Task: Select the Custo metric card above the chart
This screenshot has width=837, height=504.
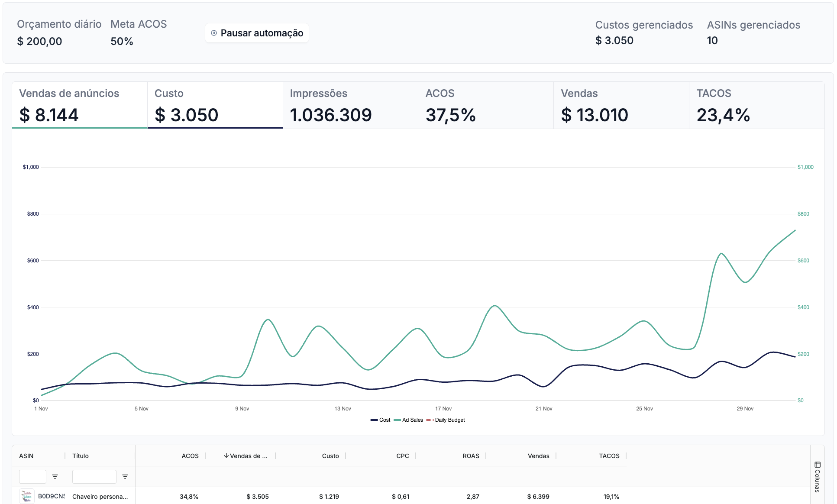Action: pyautogui.click(x=215, y=105)
